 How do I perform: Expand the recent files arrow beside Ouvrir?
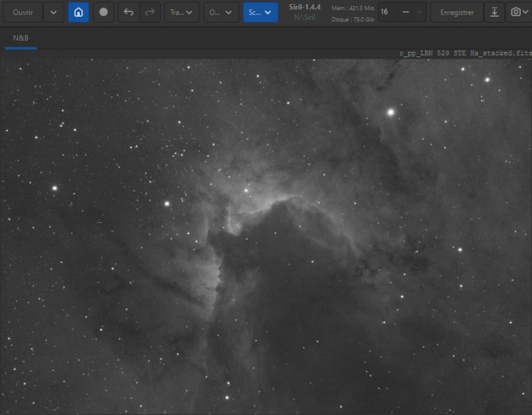53,12
